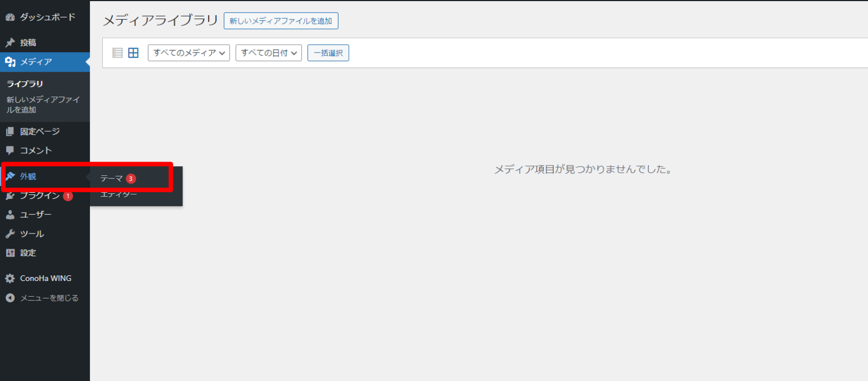Open the すべての日付 date filter dropdown
The image size is (868, 381).
click(x=268, y=53)
